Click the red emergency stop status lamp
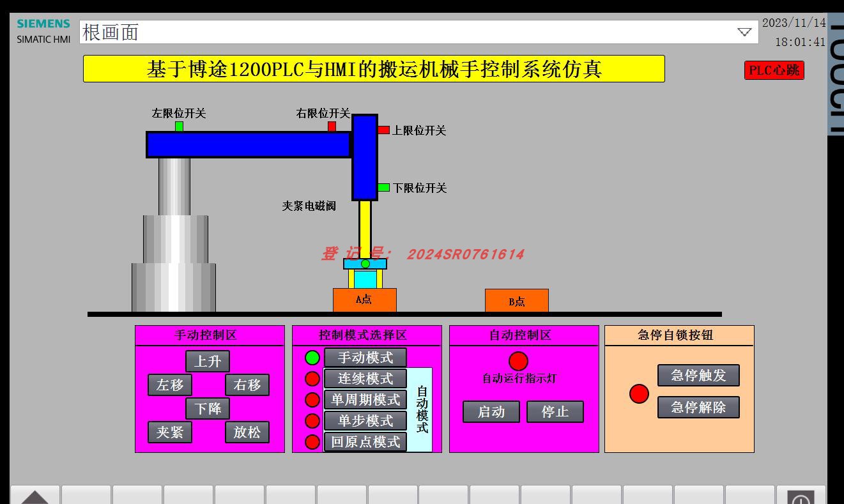Viewport: 844px width, 504px height. pos(639,394)
